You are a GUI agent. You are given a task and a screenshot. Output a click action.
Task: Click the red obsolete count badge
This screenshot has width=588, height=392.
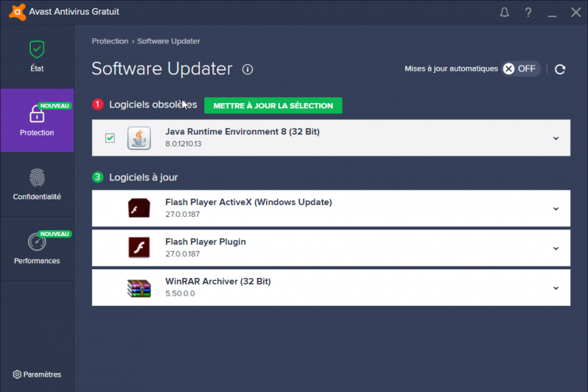pos(98,104)
